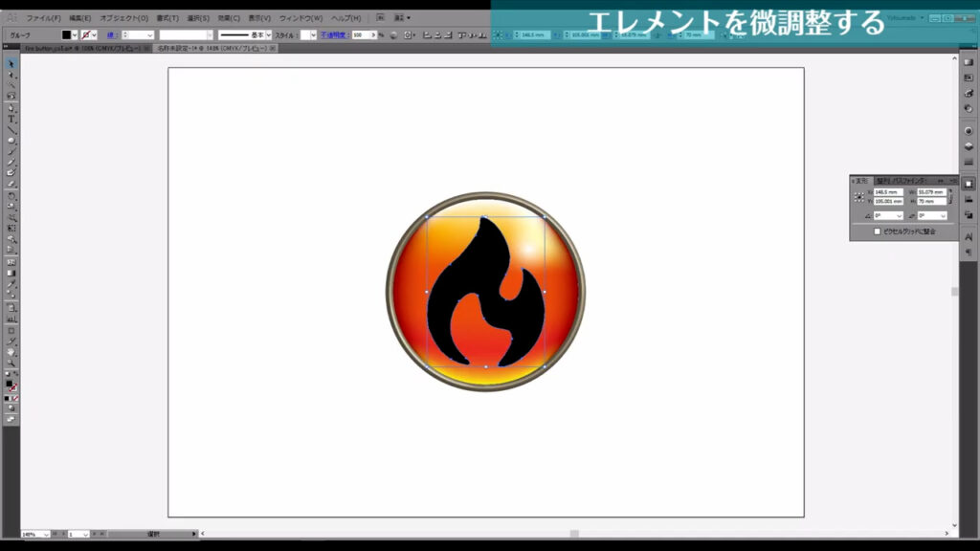Open the Character (A) panel icon
The height and width of the screenshot is (551, 980).
[x=969, y=237]
